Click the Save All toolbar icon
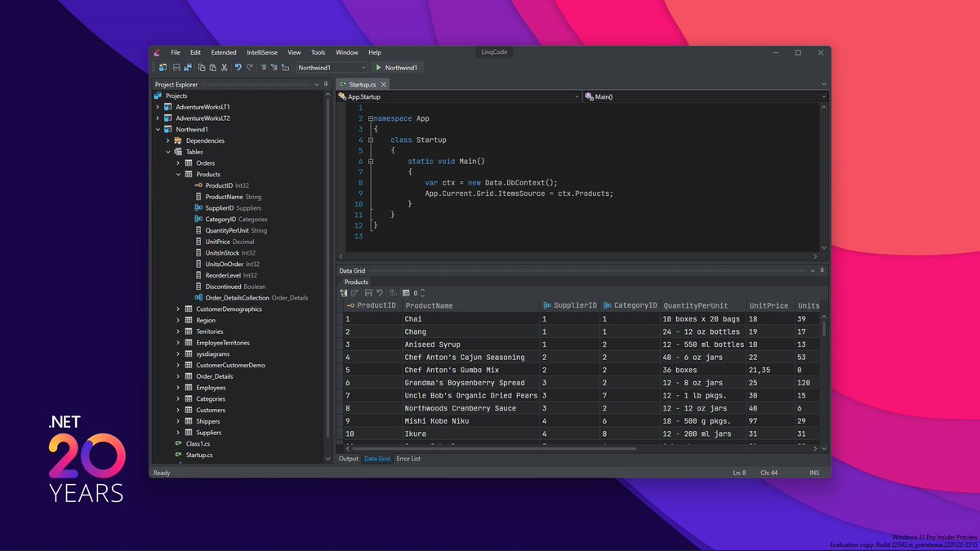The image size is (980, 551). [x=188, y=68]
